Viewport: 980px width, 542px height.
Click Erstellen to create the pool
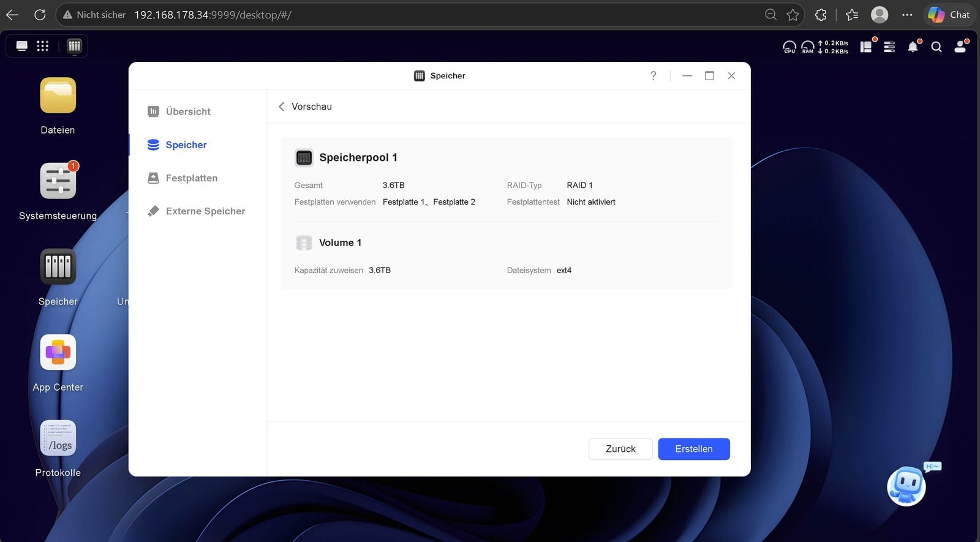[x=694, y=449]
